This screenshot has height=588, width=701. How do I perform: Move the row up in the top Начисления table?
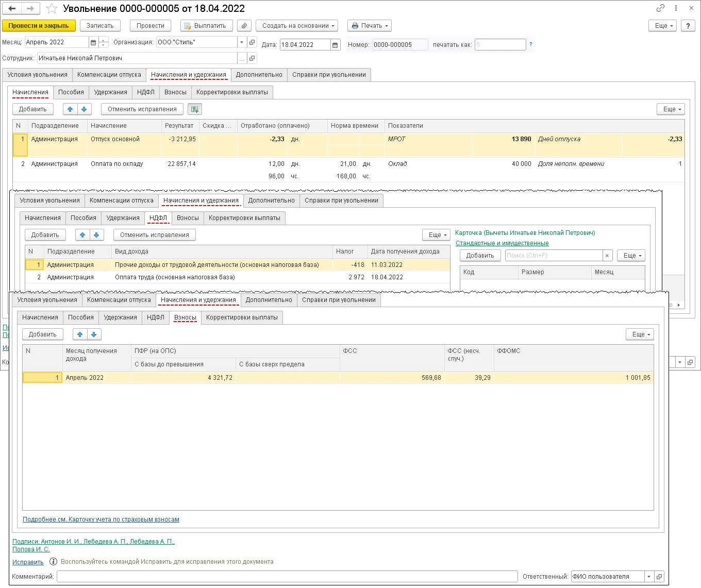click(70, 109)
